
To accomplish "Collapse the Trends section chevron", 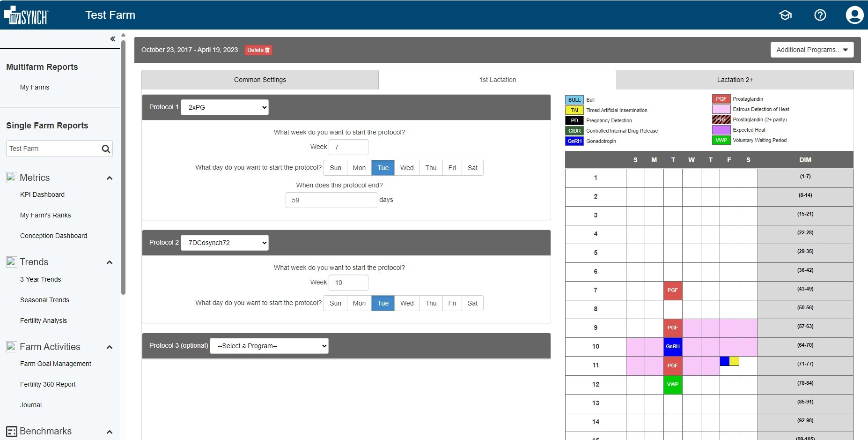I will pyautogui.click(x=110, y=262).
